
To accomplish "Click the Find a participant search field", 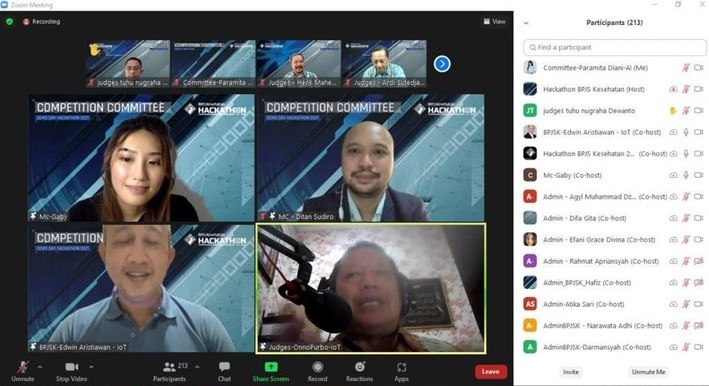I will pos(615,47).
